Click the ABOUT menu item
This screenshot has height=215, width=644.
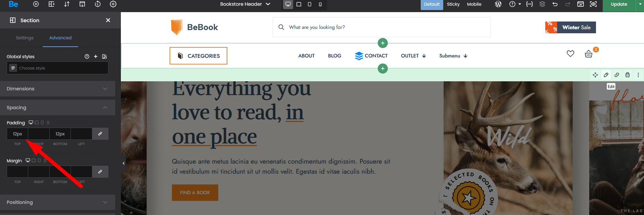point(307,56)
